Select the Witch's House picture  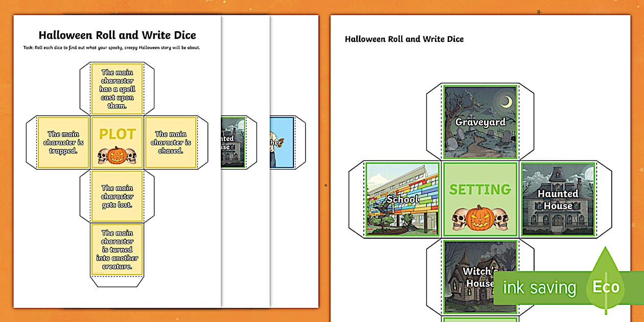473,276
